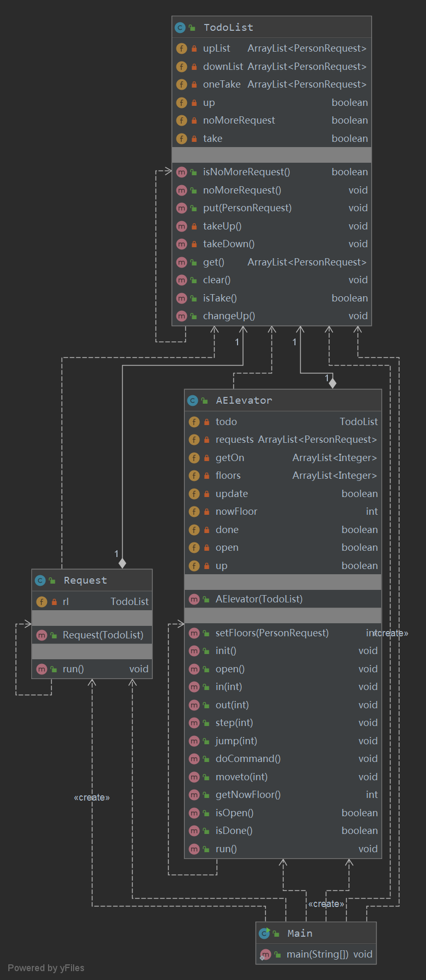Select the TodoList class title
This screenshot has height=980, width=426.
coord(228,28)
